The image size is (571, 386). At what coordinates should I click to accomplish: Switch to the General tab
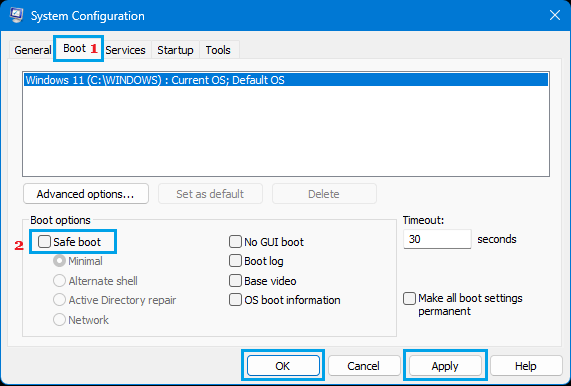(32, 50)
